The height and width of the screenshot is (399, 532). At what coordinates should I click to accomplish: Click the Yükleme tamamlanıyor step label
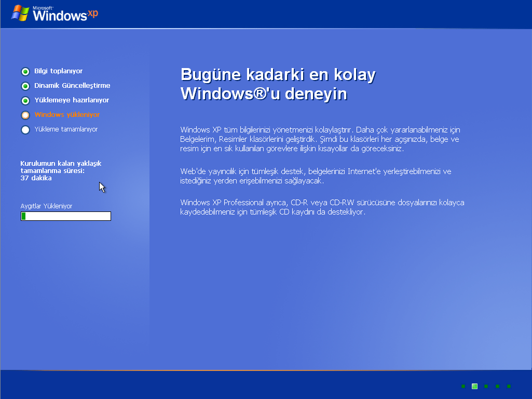point(66,129)
